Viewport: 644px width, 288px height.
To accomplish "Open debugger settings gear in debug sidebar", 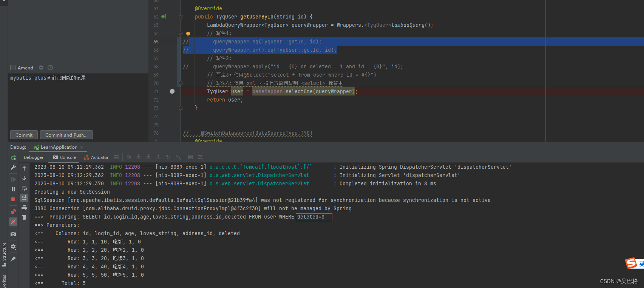I will pyautogui.click(x=13, y=246).
